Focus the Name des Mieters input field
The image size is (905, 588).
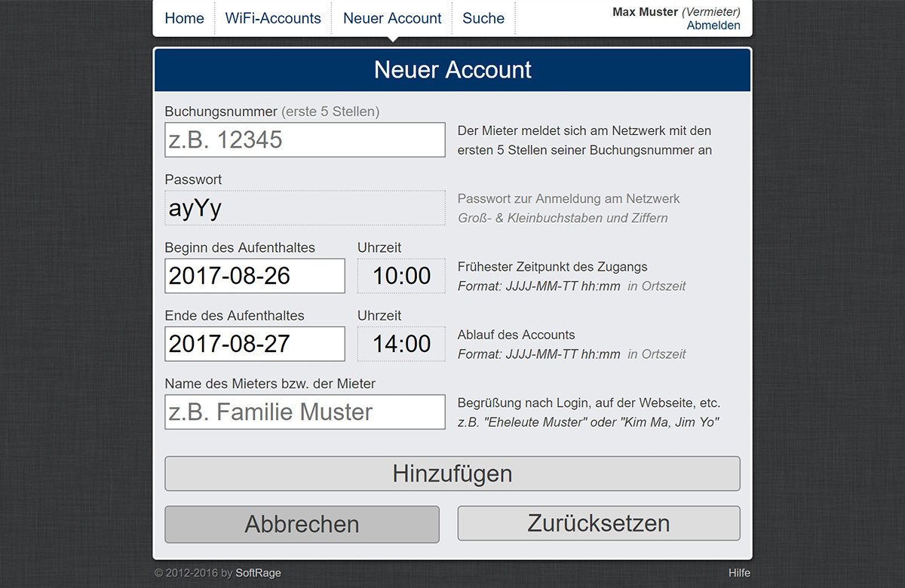(x=305, y=412)
